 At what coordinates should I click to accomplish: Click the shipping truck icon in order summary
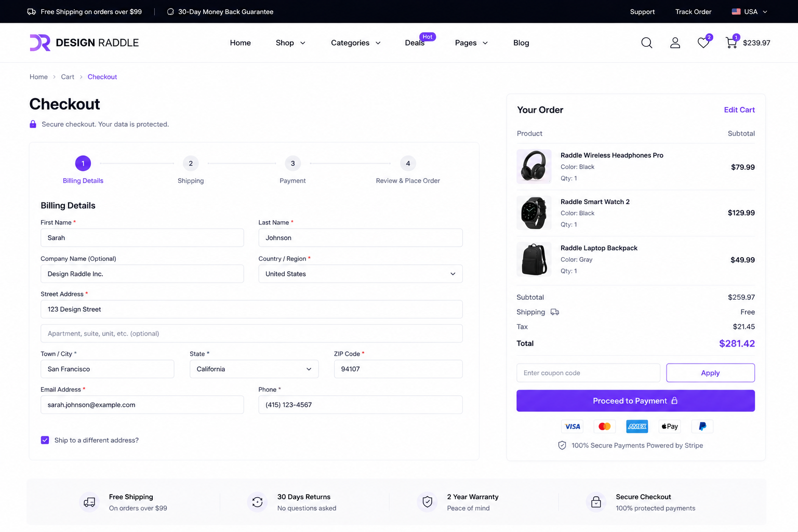point(555,312)
